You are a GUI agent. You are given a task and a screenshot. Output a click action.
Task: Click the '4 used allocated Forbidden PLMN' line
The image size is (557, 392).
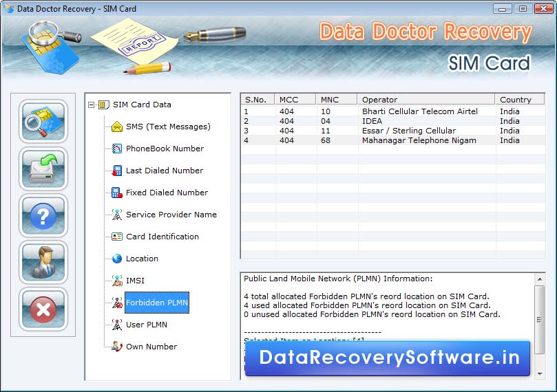click(x=367, y=305)
